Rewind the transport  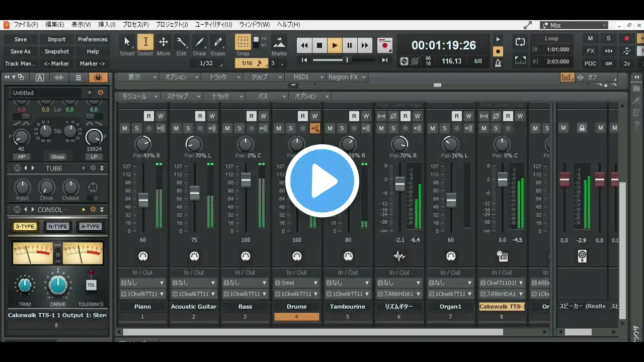304,45
